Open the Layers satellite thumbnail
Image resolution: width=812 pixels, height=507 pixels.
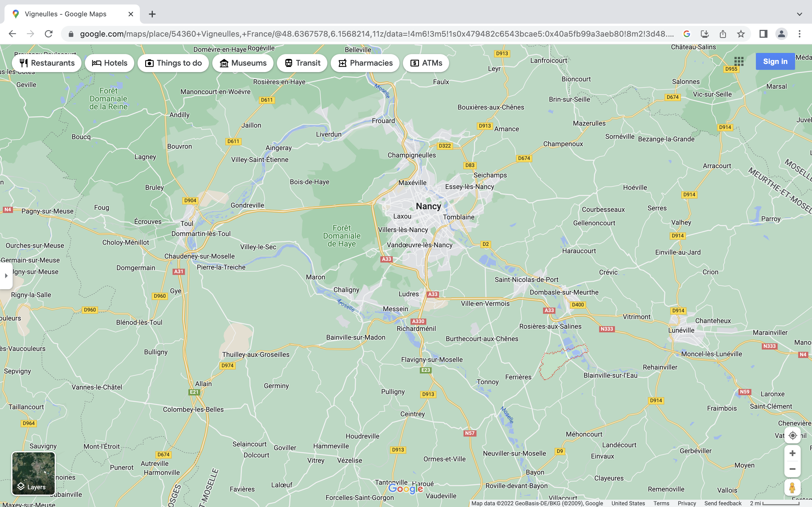click(34, 473)
